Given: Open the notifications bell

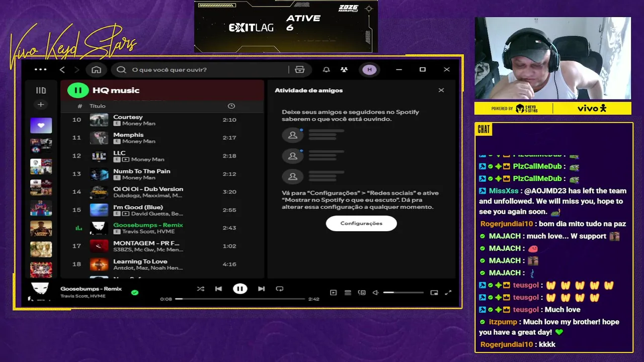Looking at the screenshot, I should (x=326, y=69).
